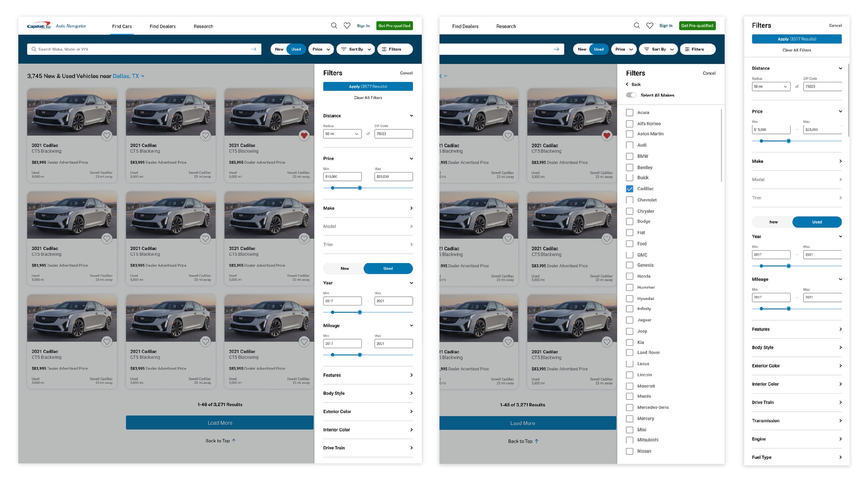
Task: Open saved favorites via the heart icon
Action: pos(347,25)
